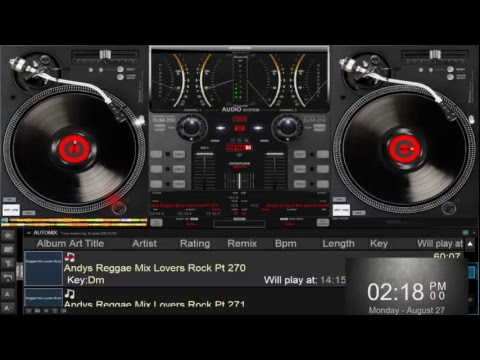Viewport: 480px width, 360px height.
Task: Click the round jog knob below the right platter
Action: click(449, 208)
